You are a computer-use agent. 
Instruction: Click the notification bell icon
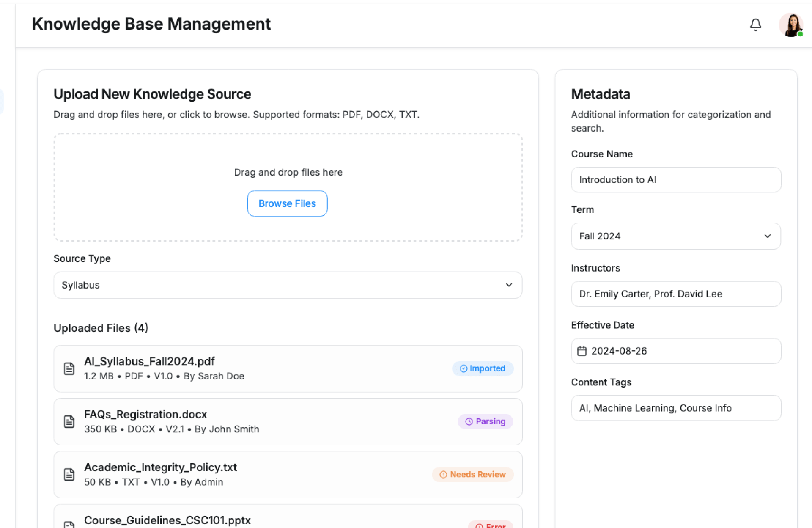pos(755,25)
